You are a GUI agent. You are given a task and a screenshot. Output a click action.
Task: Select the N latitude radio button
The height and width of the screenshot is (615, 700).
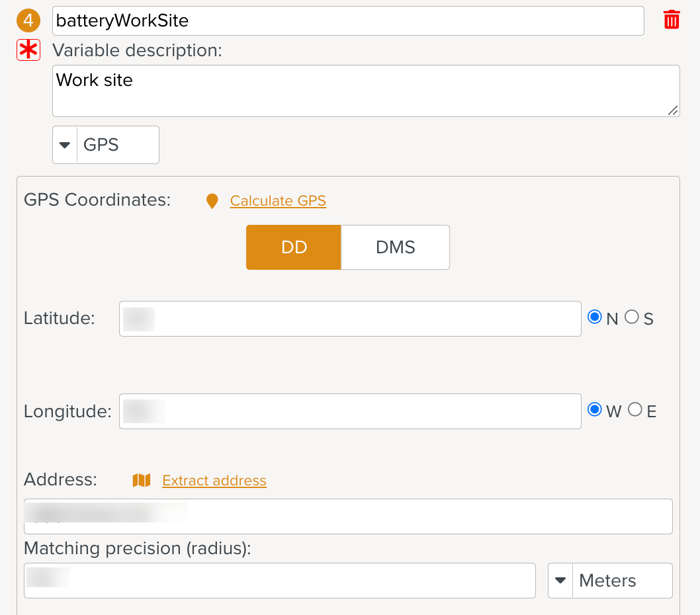pos(594,317)
